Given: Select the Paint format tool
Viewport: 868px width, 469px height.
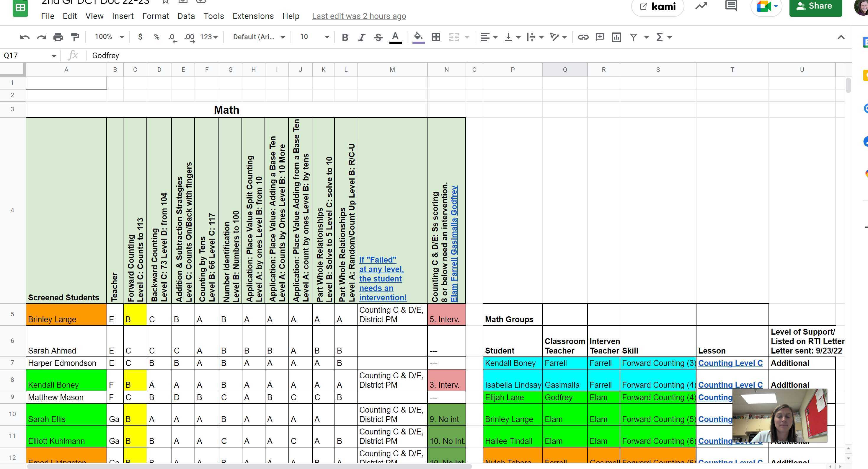Looking at the screenshot, I should [75, 37].
